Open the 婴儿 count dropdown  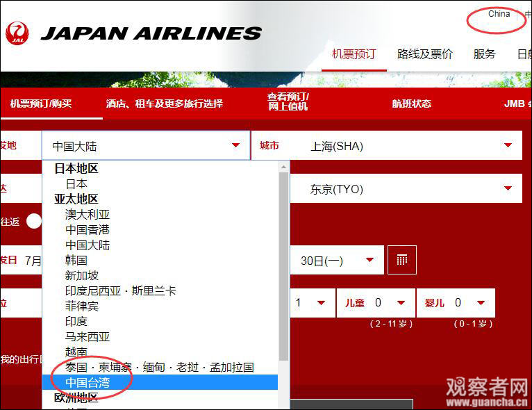pyautogui.click(x=456, y=303)
